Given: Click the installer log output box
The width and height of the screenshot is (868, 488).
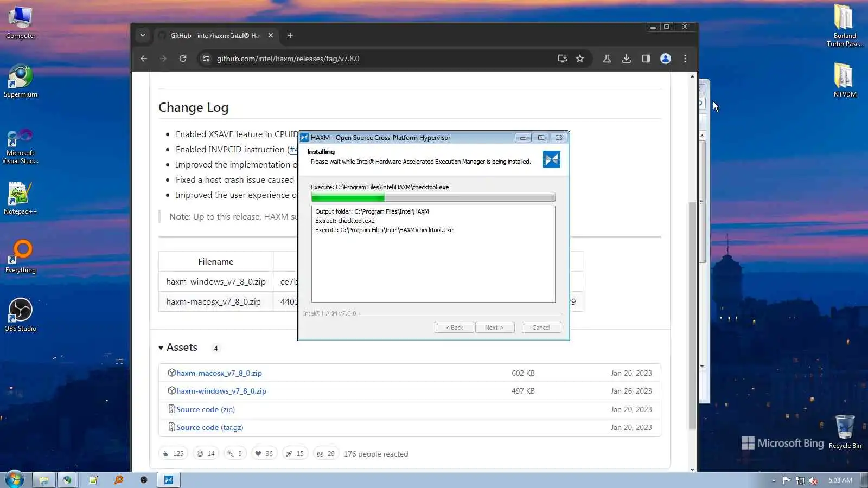Looking at the screenshot, I should click(433, 254).
